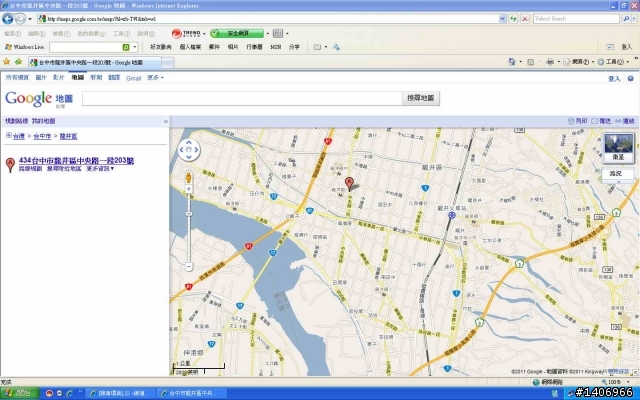Click the Windows Start button
Screen dimensions: 640x400
[19, 393]
